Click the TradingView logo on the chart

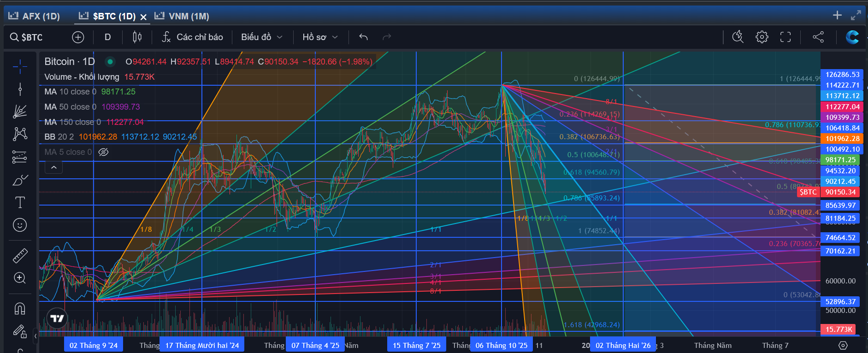point(57,318)
